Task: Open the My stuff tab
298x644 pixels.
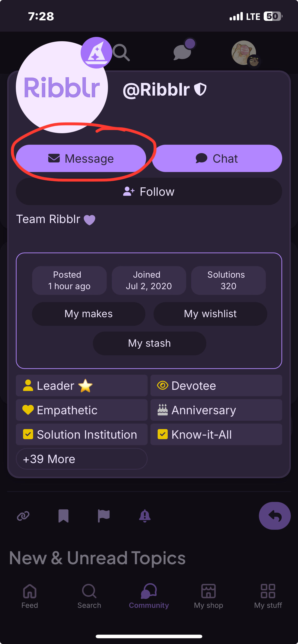Action: click(268, 596)
